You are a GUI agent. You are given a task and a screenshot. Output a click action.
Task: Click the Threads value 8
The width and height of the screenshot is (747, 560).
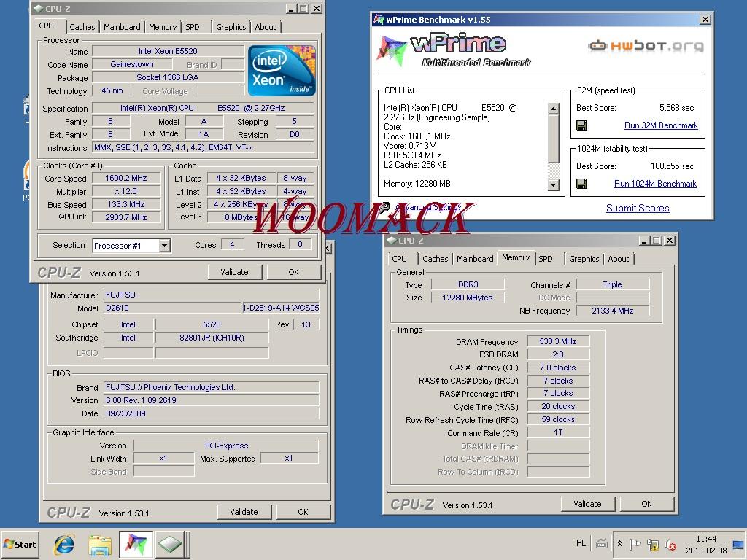300,245
